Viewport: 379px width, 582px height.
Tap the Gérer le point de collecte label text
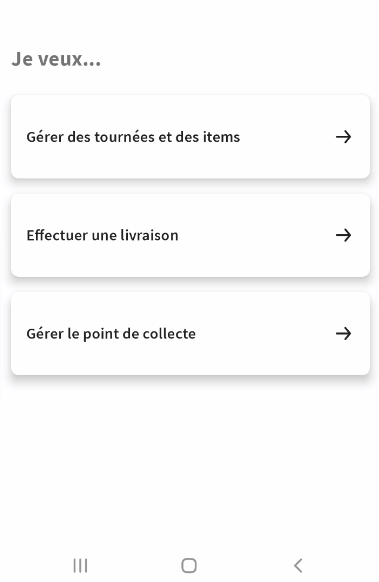point(111,334)
